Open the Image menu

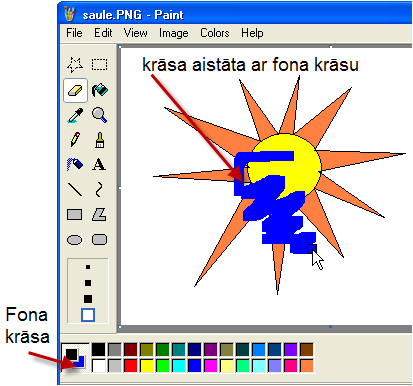click(x=174, y=33)
